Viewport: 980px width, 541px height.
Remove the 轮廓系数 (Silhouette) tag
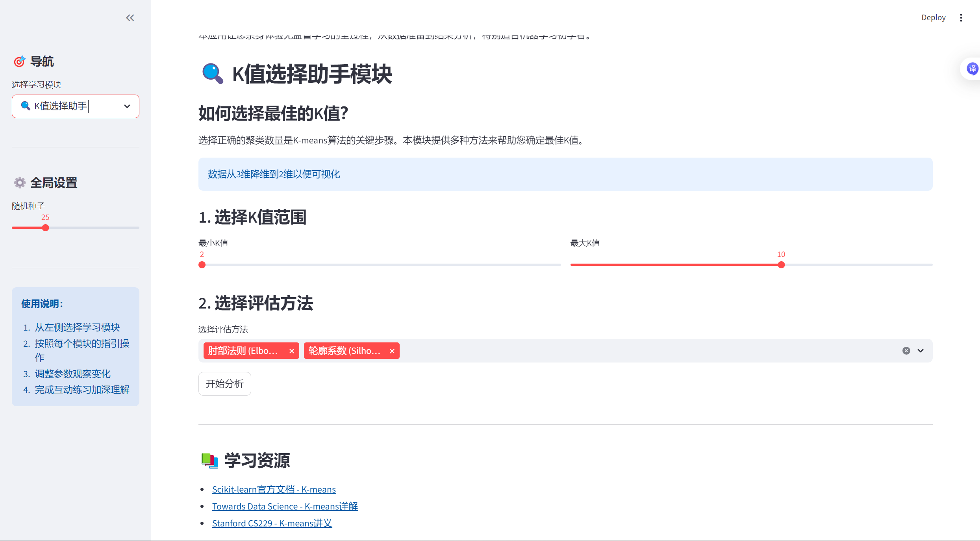[392, 351]
